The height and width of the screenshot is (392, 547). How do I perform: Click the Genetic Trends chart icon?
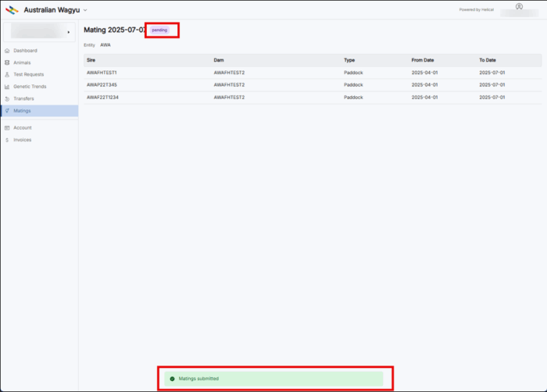pyautogui.click(x=7, y=87)
